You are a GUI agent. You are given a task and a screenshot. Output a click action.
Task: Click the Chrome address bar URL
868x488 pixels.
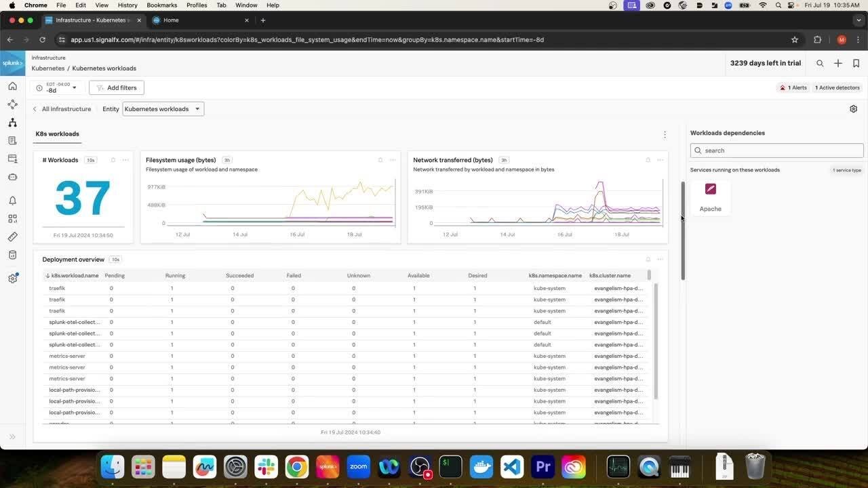pyautogui.click(x=307, y=40)
